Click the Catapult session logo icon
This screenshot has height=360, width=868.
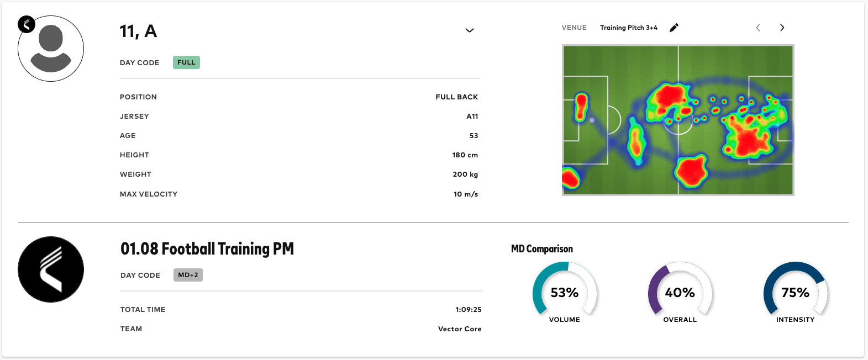point(50,269)
